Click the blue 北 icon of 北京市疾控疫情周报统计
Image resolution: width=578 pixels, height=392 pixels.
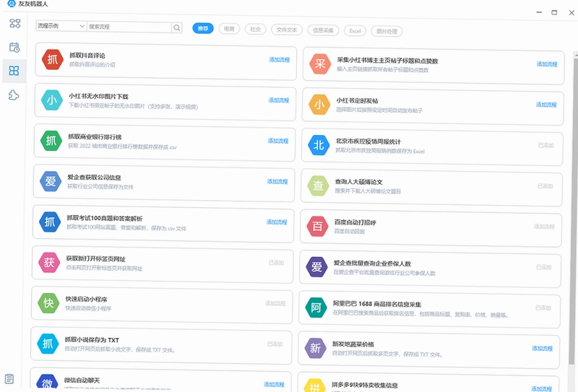[319, 145]
